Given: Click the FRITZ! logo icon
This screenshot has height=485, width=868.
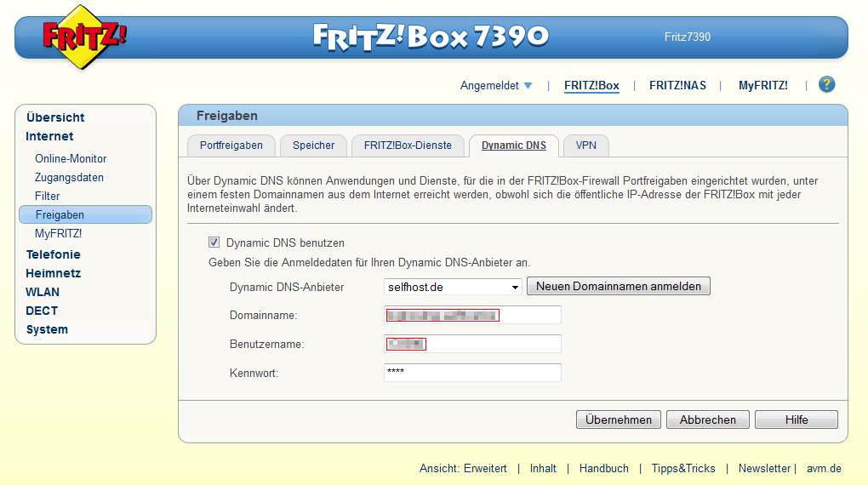Looking at the screenshot, I should pyautogui.click(x=84, y=37).
